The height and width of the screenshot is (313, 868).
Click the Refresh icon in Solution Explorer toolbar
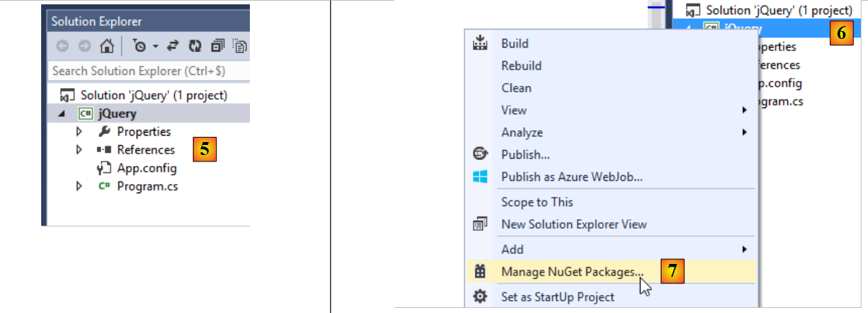point(194,47)
